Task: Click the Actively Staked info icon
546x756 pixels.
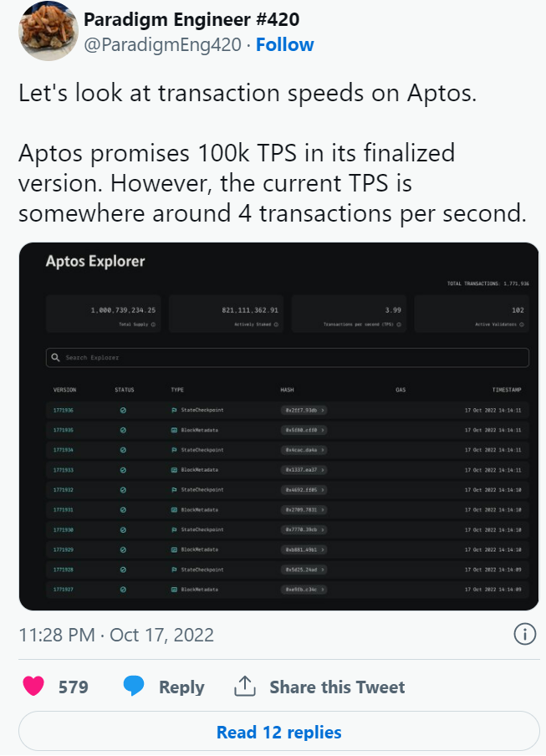Action: pyautogui.click(x=276, y=324)
